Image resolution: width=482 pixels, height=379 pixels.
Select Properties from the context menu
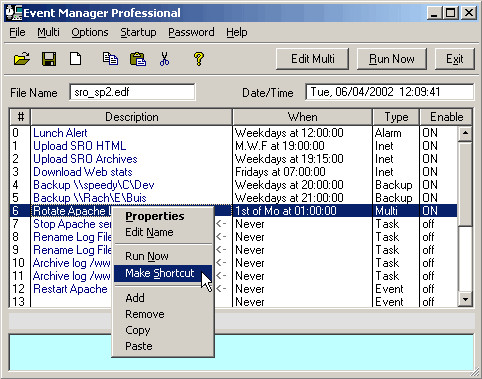tap(155, 216)
